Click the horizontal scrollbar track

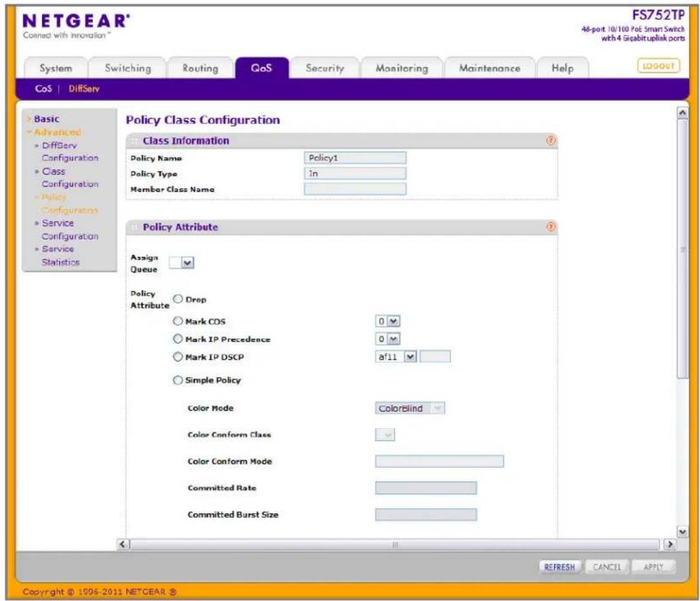click(395, 544)
